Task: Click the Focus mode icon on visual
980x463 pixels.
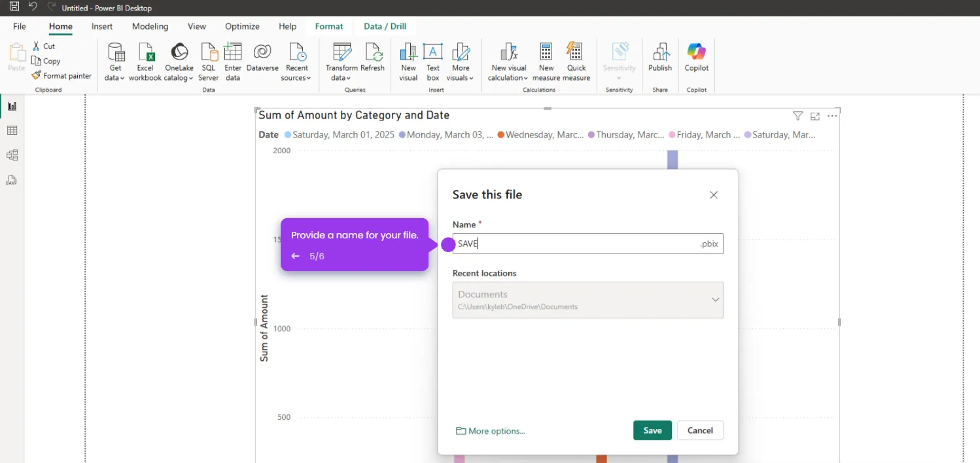Action: 815,116
